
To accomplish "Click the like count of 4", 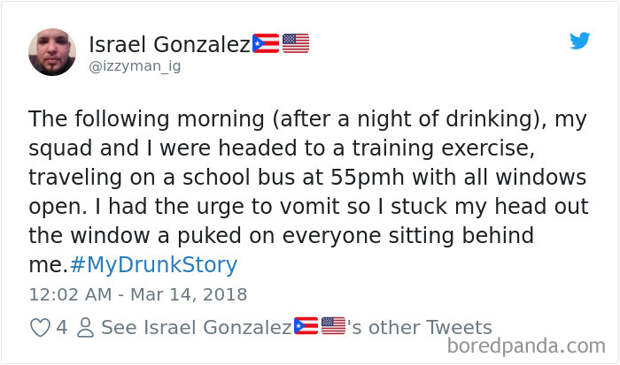I will point(62,327).
